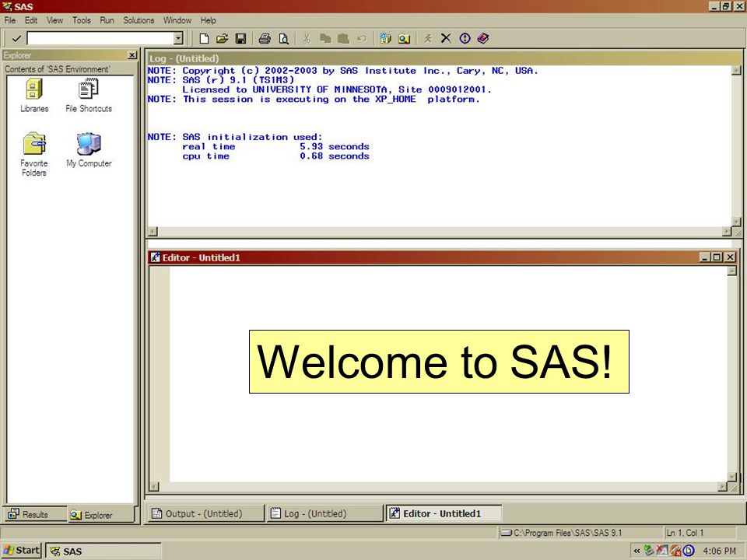
Task: Click the Editor window scroll down arrow
Action: [x=732, y=477]
